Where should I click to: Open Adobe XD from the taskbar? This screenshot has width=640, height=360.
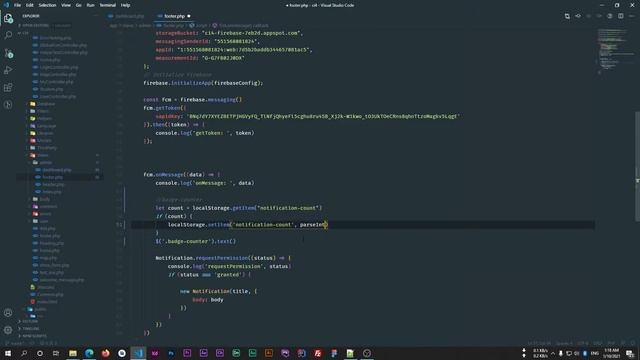tap(154, 353)
